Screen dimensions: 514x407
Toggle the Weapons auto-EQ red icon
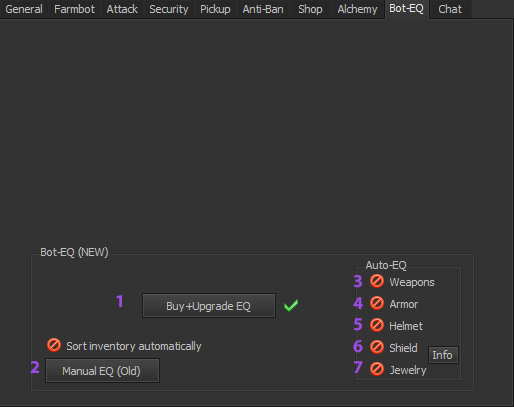[377, 281]
